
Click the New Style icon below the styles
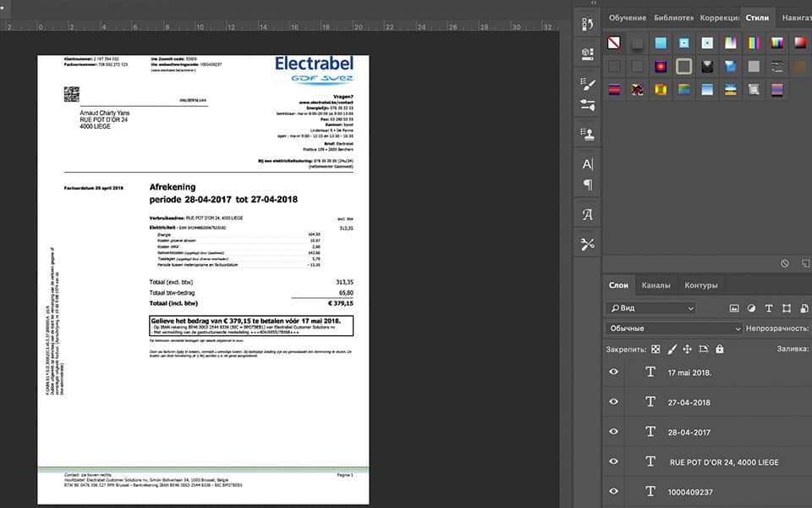click(806, 264)
